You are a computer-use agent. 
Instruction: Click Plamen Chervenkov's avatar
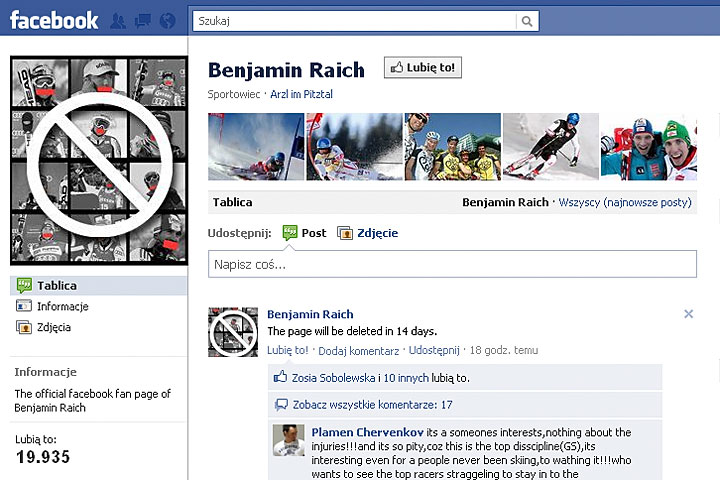pos(288,440)
